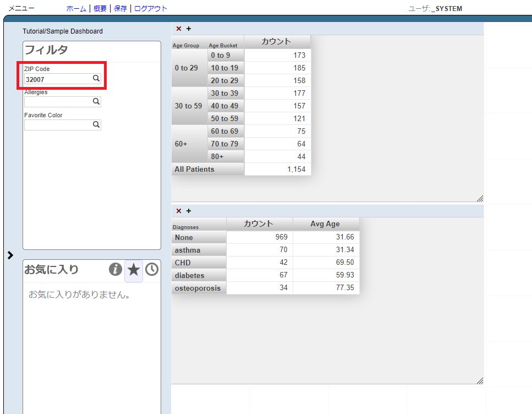Focus the Allergies filter text box
This screenshot has height=414, width=532.
(x=57, y=102)
